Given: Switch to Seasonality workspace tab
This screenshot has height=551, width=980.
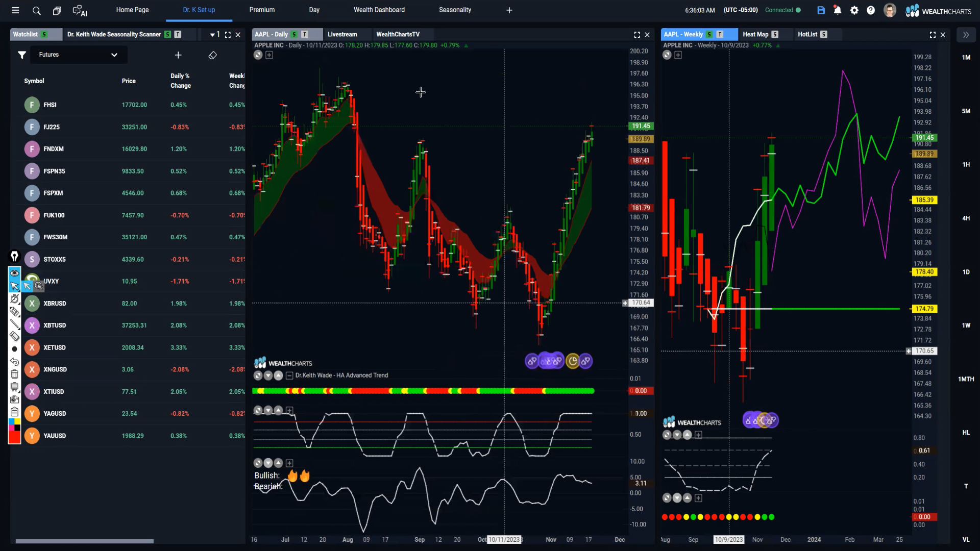Looking at the screenshot, I should tap(455, 10).
